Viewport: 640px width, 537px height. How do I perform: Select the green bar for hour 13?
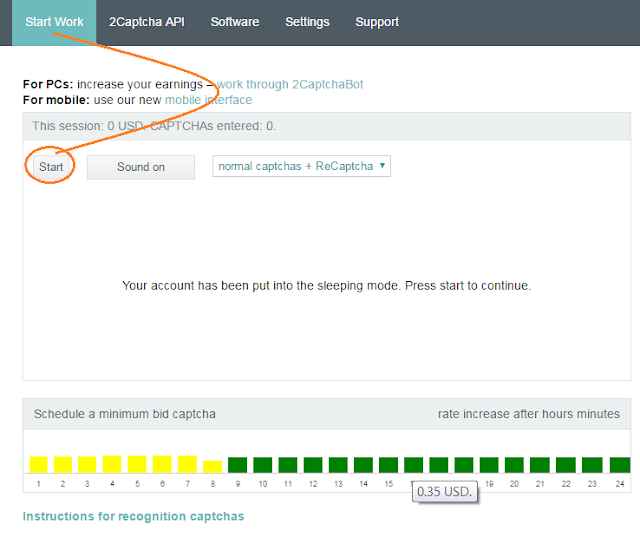point(338,465)
